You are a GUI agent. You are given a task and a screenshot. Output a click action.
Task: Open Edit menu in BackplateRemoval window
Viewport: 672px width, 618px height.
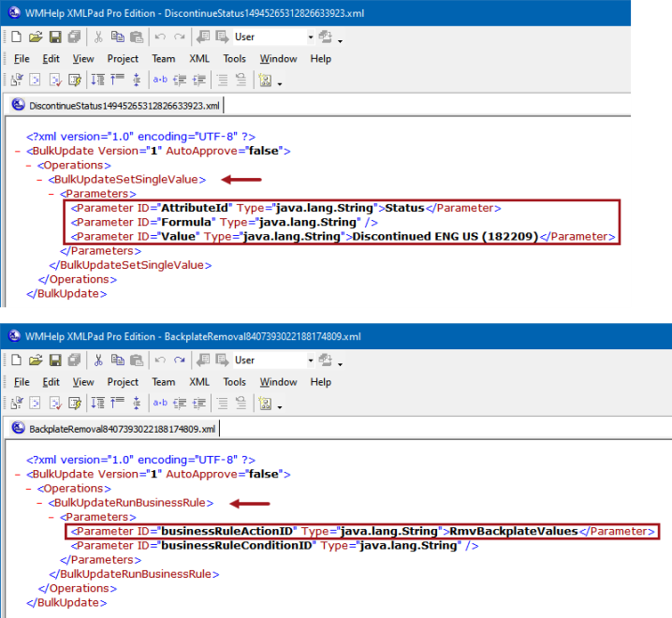click(x=51, y=382)
